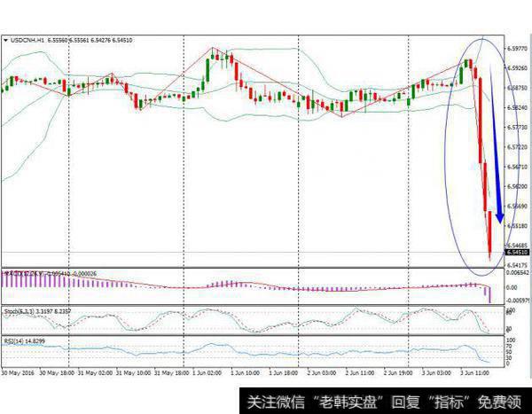Click the 6.55180 price axis label
532x414 pixels.
point(518,226)
